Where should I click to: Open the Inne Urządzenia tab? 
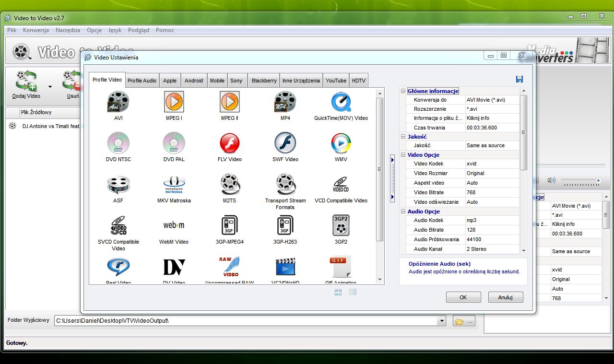click(301, 81)
